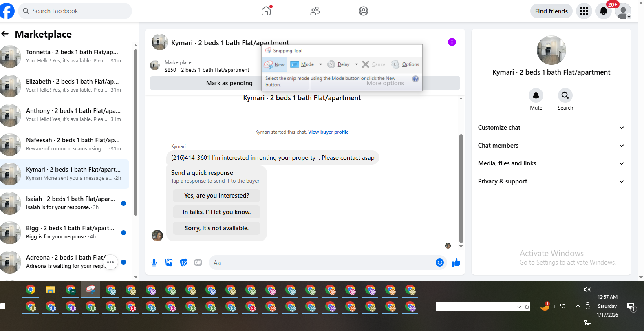Send quick response "Yes, are you interested?"
The width and height of the screenshot is (644, 331).
pos(216,196)
